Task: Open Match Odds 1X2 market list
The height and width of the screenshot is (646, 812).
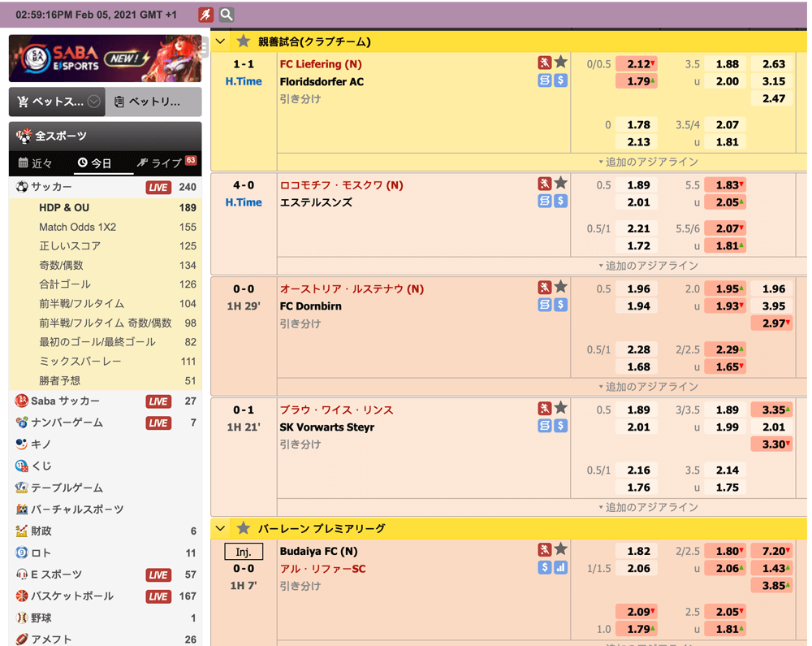Action: [x=78, y=227]
